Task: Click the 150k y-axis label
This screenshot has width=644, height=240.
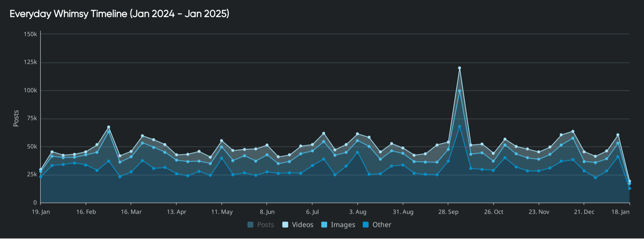Action: click(x=30, y=34)
